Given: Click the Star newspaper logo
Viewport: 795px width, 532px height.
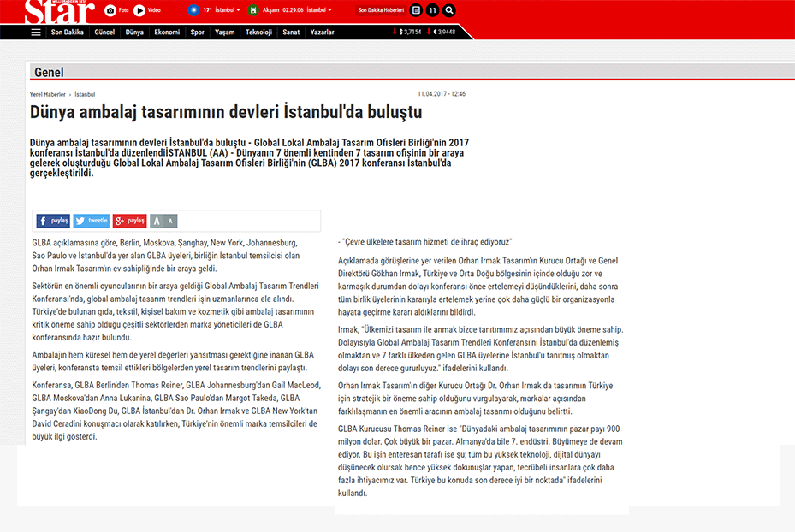Looking at the screenshot, I should [x=60, y=12].
